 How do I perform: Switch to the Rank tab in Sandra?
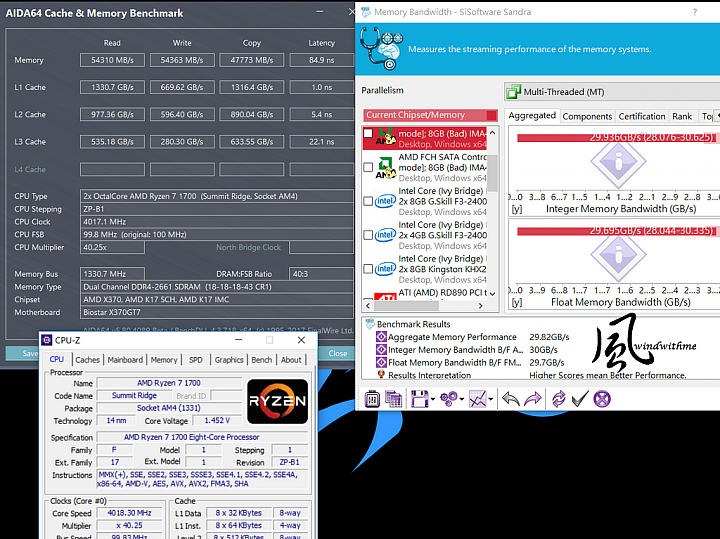tap(682, 117)
